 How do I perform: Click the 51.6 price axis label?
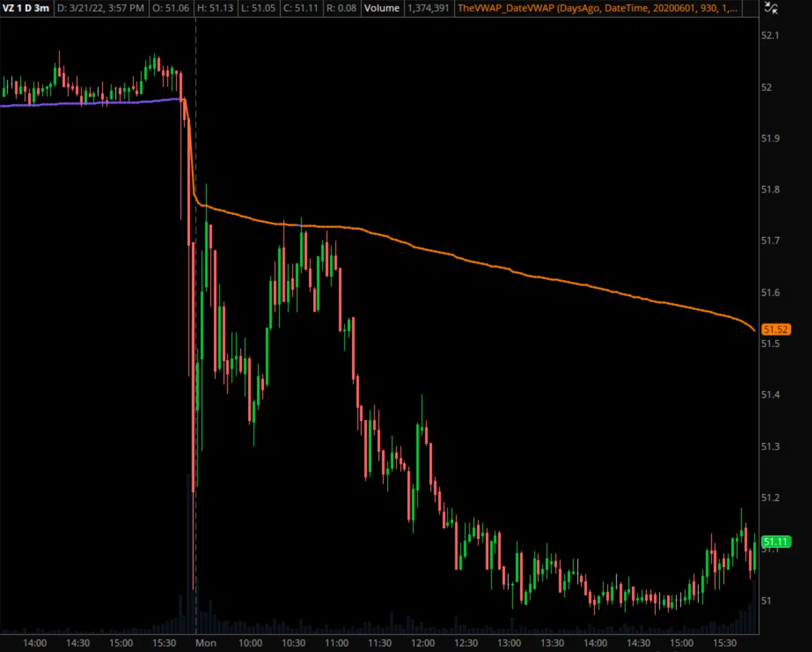tap(770, 292)
